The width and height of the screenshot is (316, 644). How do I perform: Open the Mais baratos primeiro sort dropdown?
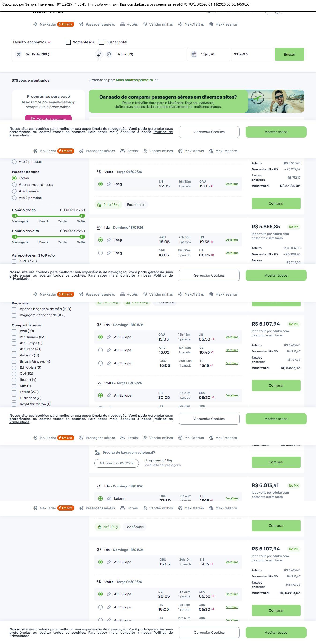pos(137,80)
